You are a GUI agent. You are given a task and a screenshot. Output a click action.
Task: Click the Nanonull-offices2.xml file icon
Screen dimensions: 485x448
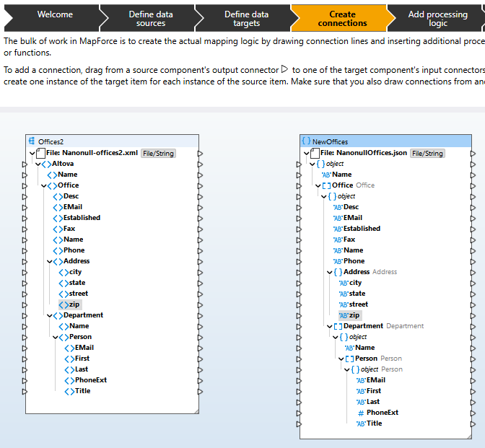point(40,153)
